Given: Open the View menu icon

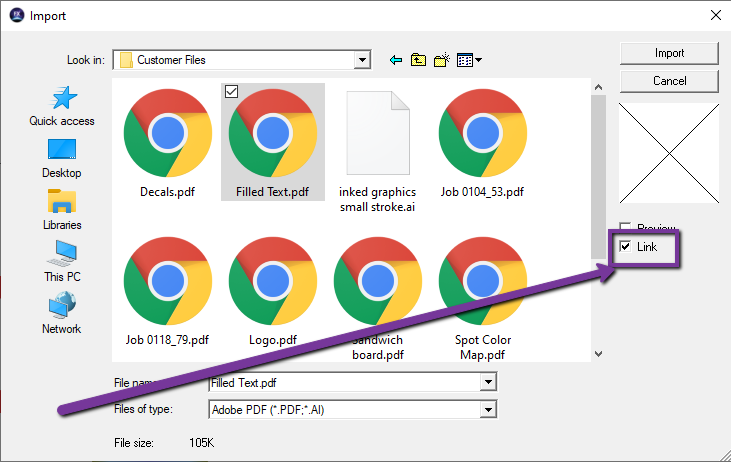Looking at the screenshot, I should [x=469, y=60].
